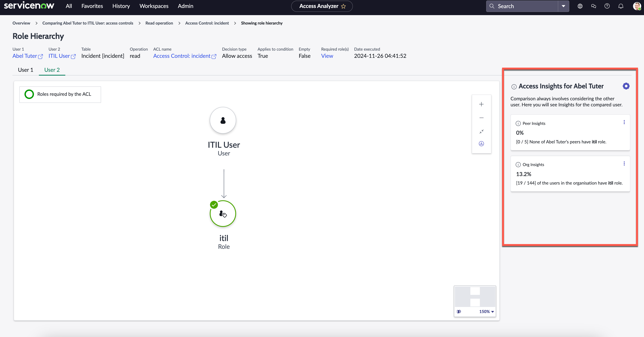
Task: Select the ITIL User node in the diagram
Action: point(223,120)
